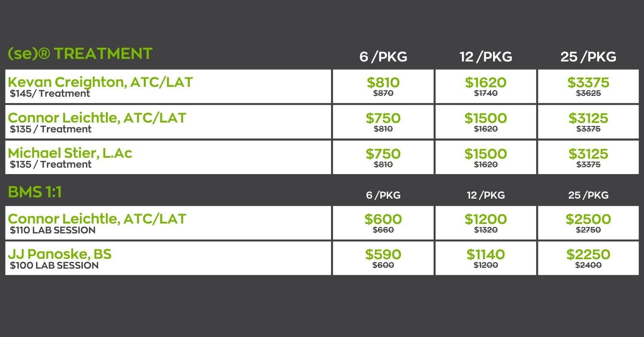644x337 pixels.
Task: Pick JJ Panoske's $2250 25-package price
Action: pyautogui.click(x=588, y=254)
